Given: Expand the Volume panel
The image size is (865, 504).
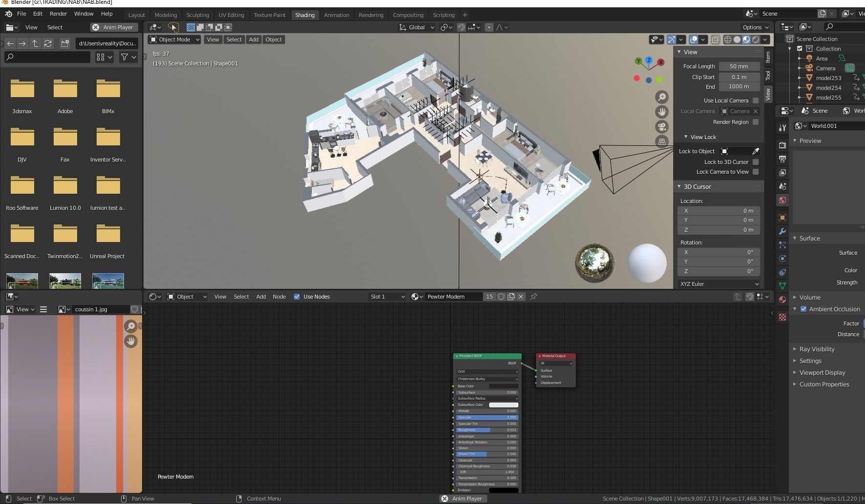Looking at the screenshot, I should pos(809,297).
